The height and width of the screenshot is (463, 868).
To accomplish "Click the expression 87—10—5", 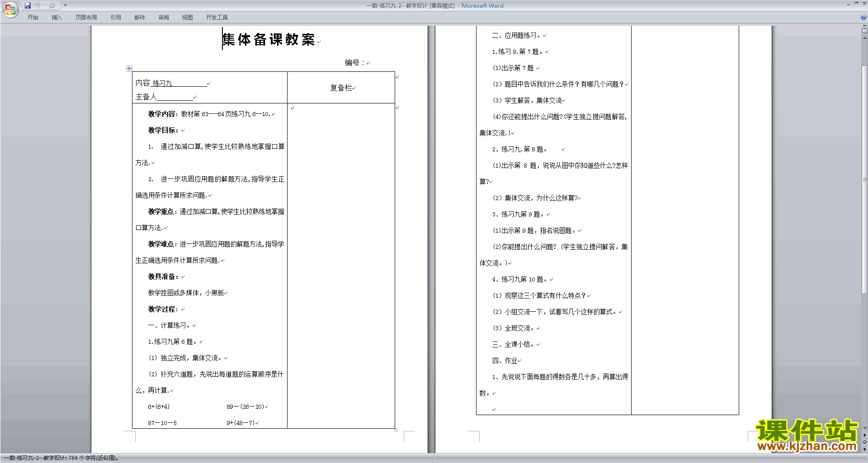I will 162,423.
